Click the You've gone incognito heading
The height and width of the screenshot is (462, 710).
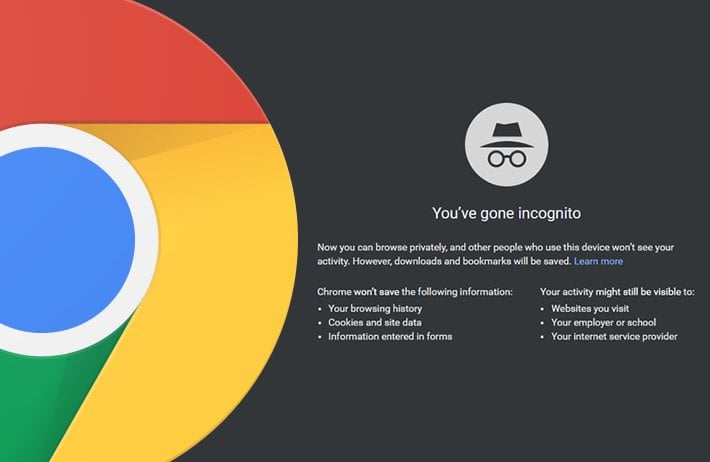(506, 213)
